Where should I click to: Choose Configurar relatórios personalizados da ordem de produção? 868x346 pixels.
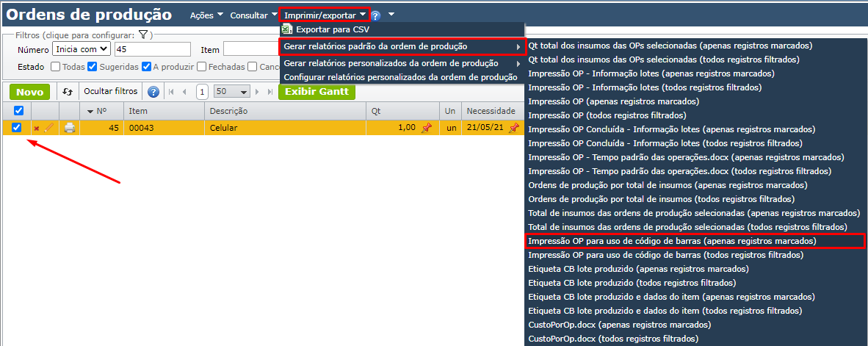point(400,77)
